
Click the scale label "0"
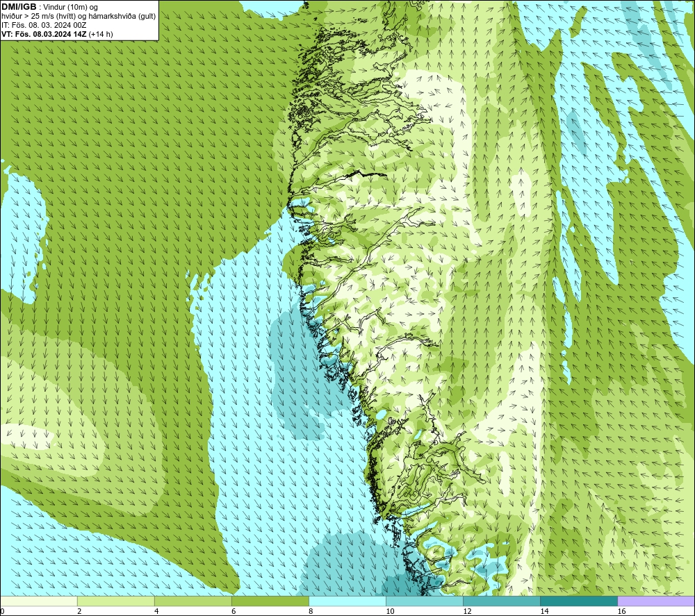coord(3,612)
